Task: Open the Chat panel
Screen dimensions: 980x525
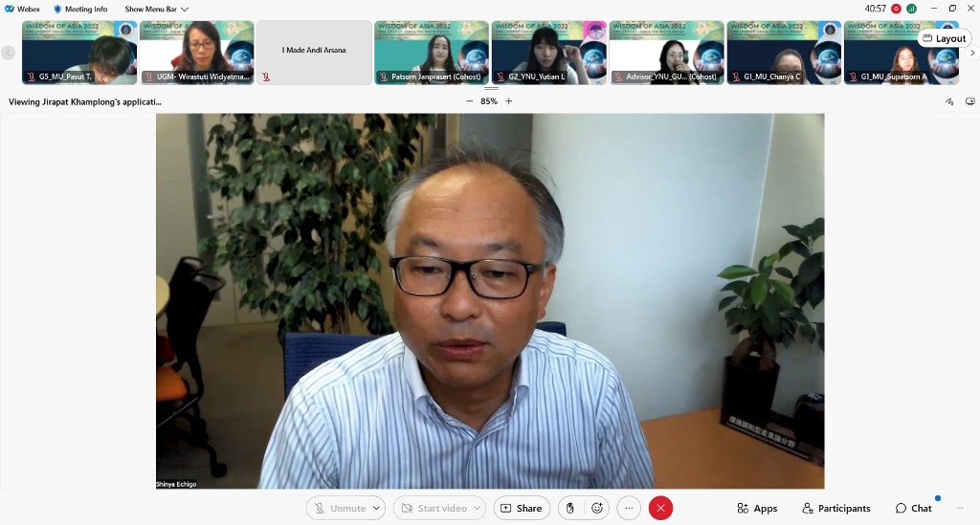Action: tap(913, 508)
